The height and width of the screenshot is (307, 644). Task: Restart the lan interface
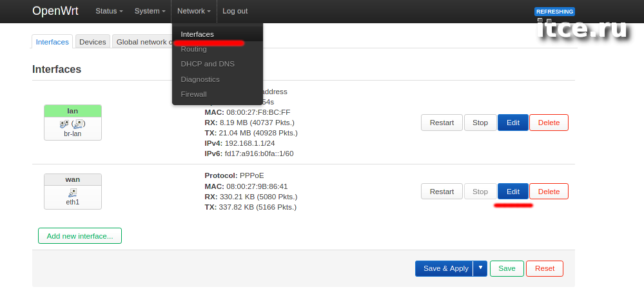(x=442, y=123)
